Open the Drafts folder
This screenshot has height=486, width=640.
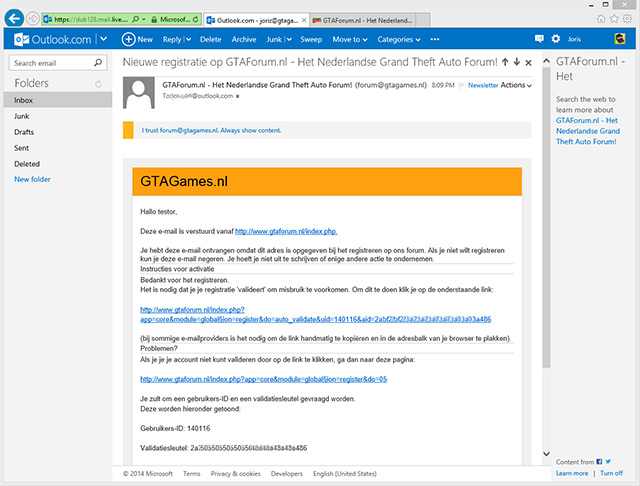[24, 132]
